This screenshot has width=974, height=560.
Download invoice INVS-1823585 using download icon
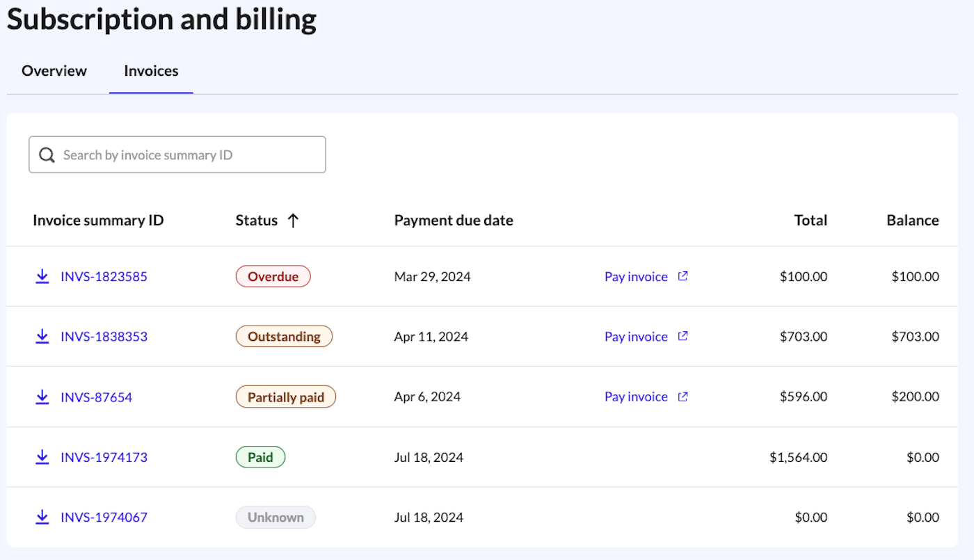pos(42,277)
